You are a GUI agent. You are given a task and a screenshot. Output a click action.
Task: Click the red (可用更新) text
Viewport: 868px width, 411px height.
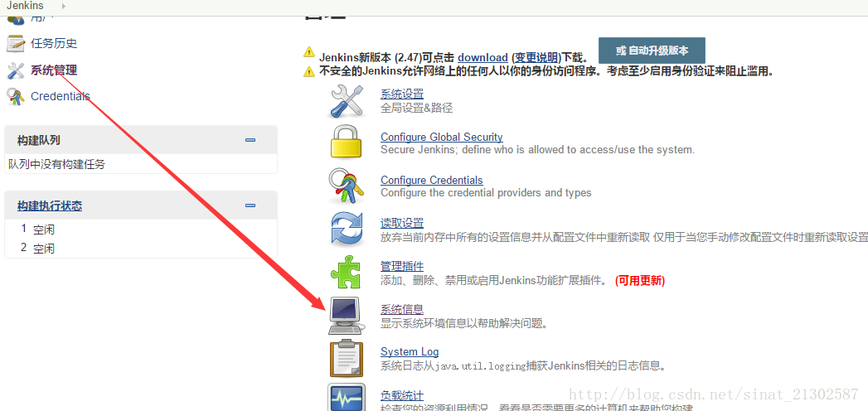click(x=640, y=280)
